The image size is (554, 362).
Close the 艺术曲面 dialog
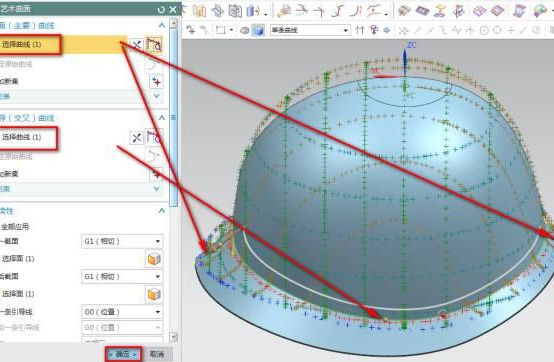[x=173, y=9]
